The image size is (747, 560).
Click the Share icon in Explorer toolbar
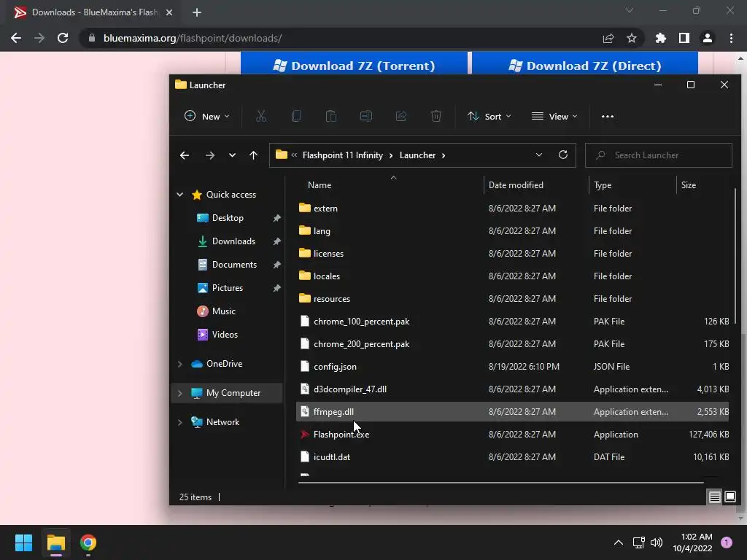coord(401,116)
